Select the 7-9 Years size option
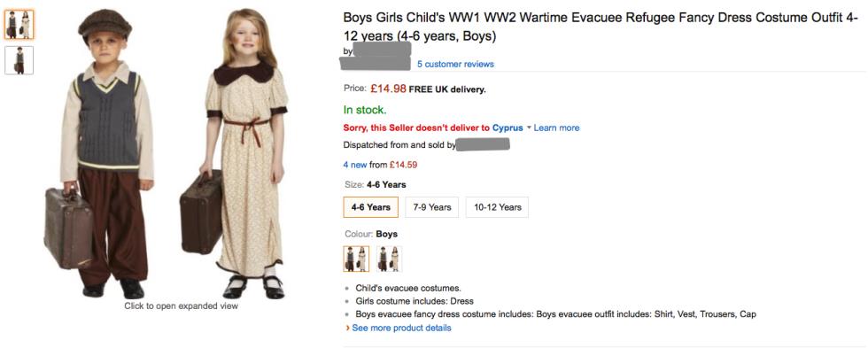This screenshot has height=348, width=868. 432,207
